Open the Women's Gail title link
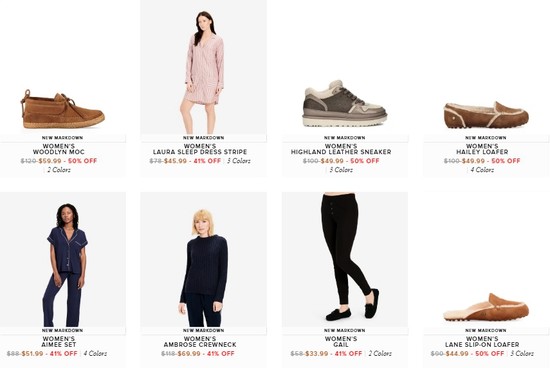The height and width of the screenshot is (368, 550). click(341, 342)
